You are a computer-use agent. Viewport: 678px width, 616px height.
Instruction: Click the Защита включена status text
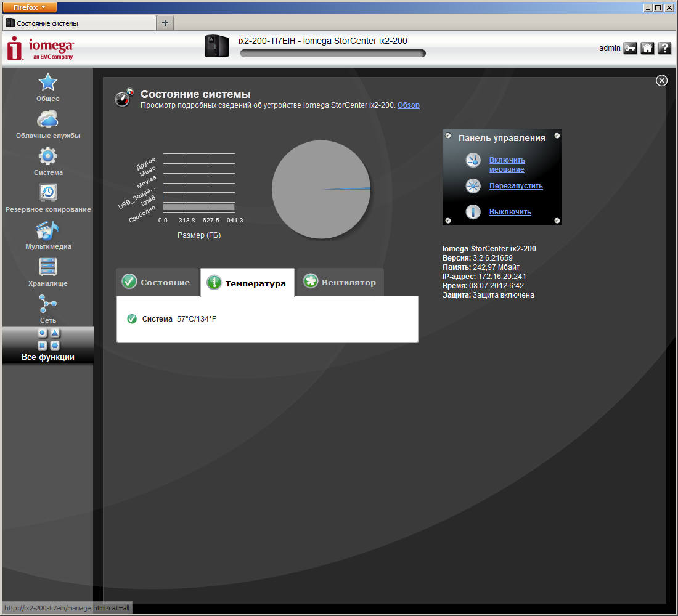pos(504,295)
